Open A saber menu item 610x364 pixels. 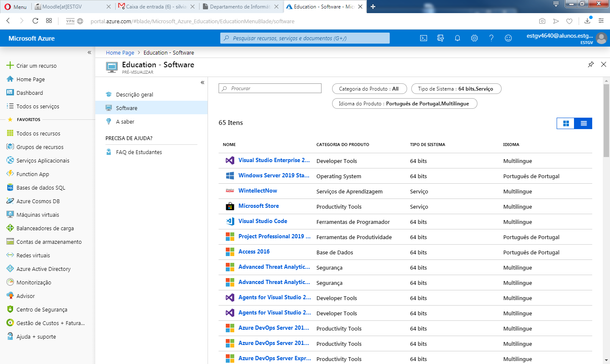[x=151, y=121]
